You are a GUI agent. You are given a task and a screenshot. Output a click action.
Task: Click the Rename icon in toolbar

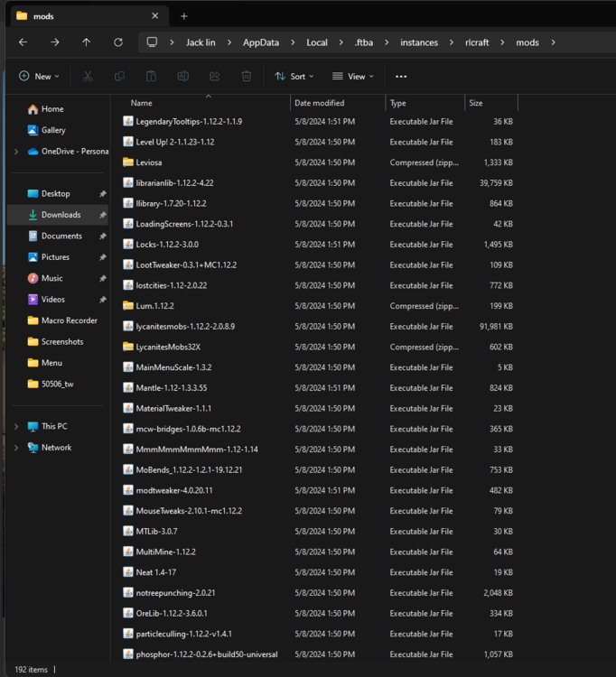pos(182,77)
